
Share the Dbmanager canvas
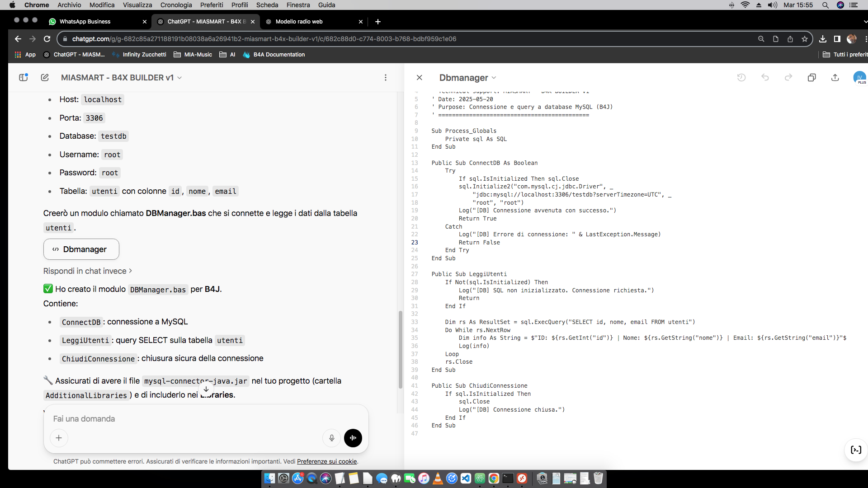coord(835,78)
